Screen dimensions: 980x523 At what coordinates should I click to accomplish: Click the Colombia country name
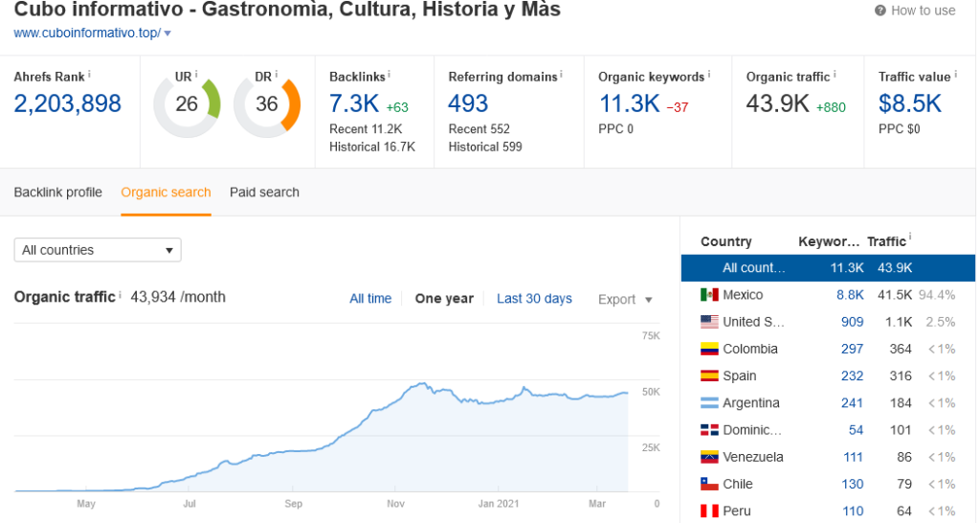pyautogui.click(x=750, y=349)
